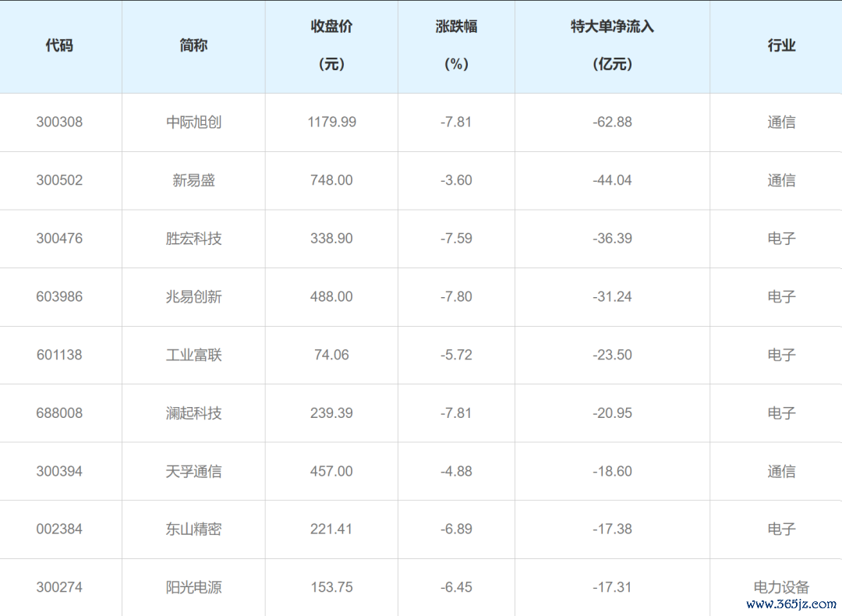This screenshot has width=842, height=616.
Task: Click net inflow value -18.60
Action: point(612,472)
